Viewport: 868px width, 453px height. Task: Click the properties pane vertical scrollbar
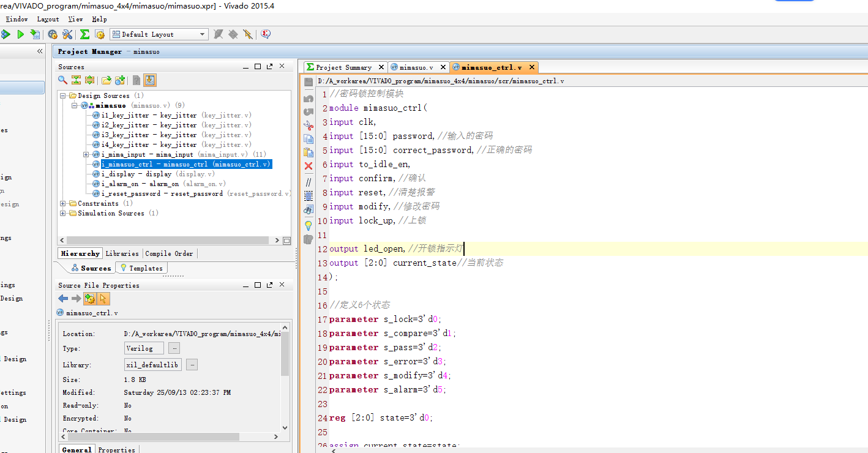tap(285, 355)
